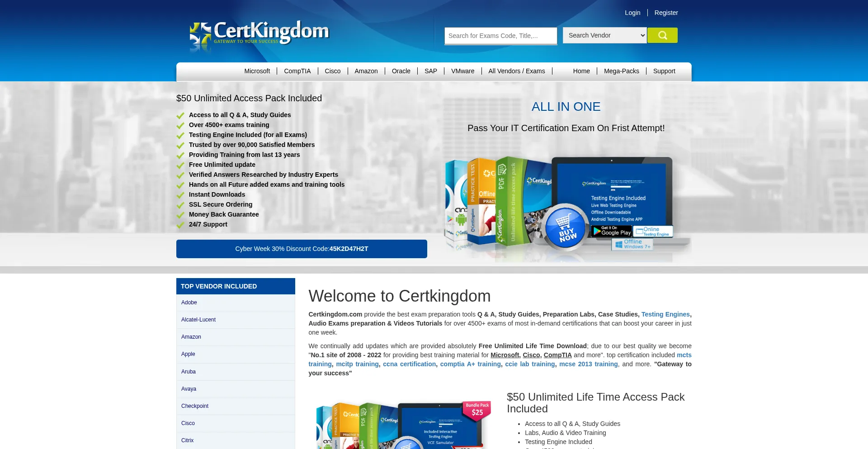Open the Mega-Packs section

[x=622, y=71]
